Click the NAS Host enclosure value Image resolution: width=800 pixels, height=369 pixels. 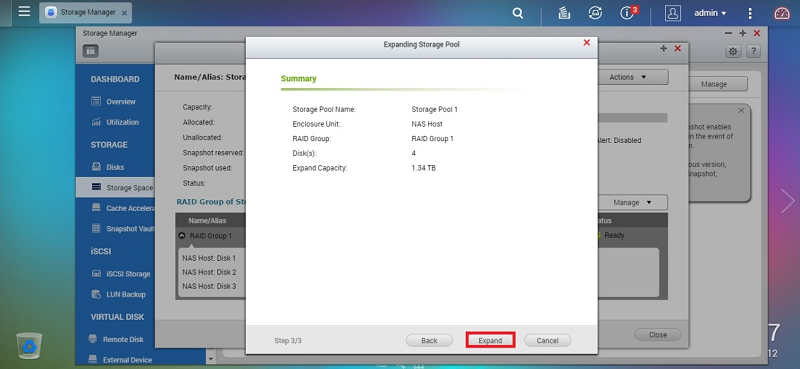427,124
